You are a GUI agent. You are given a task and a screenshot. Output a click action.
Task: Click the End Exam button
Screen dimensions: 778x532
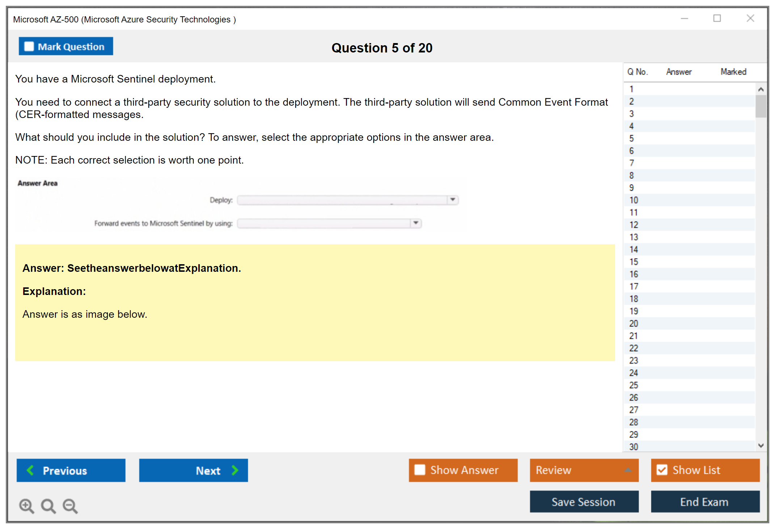[705, 502]
